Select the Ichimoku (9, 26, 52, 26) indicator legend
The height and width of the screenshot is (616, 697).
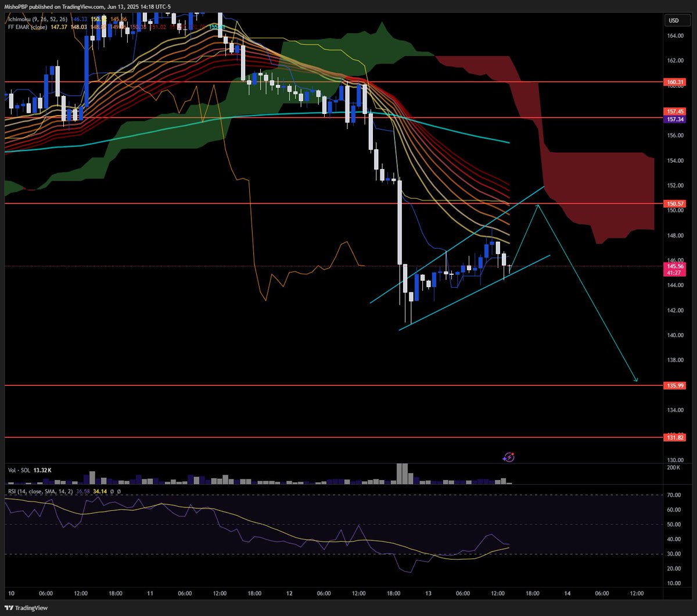(x=38, y=19)
